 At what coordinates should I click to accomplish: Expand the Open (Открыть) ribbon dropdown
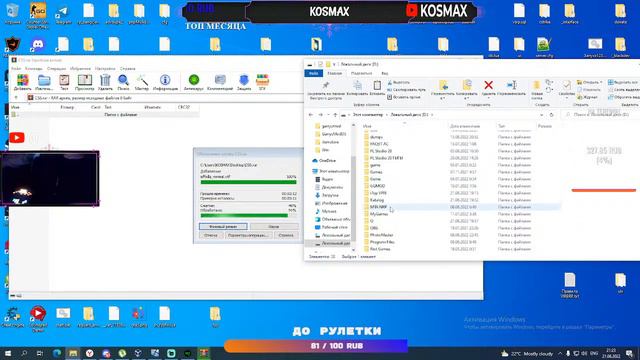601,82
